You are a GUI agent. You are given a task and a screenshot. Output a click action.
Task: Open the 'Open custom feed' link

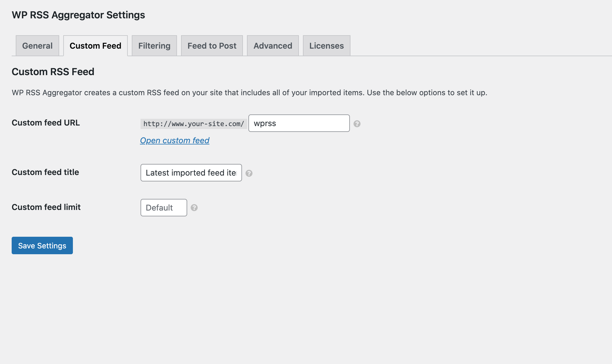175,140
